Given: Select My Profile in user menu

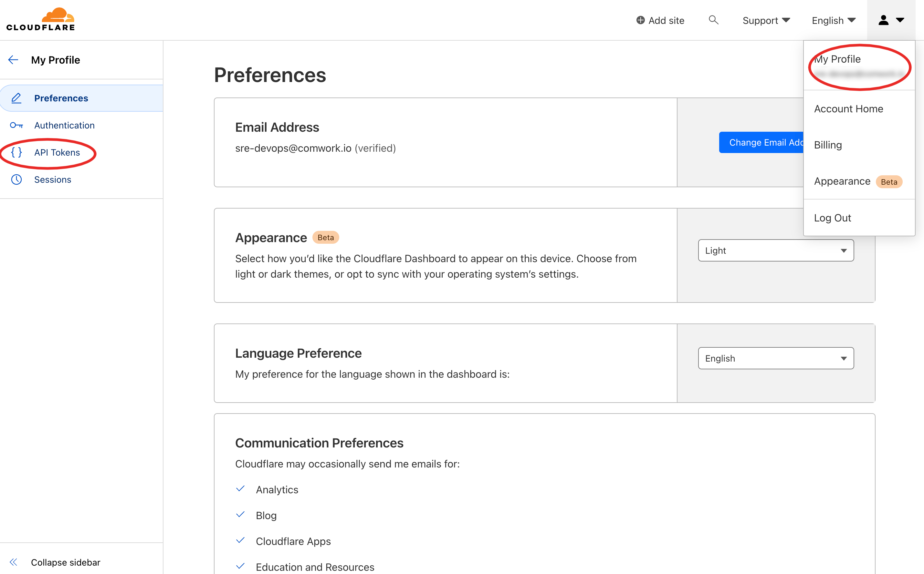Looking at the screenshot, I should (x=859, y=65).
